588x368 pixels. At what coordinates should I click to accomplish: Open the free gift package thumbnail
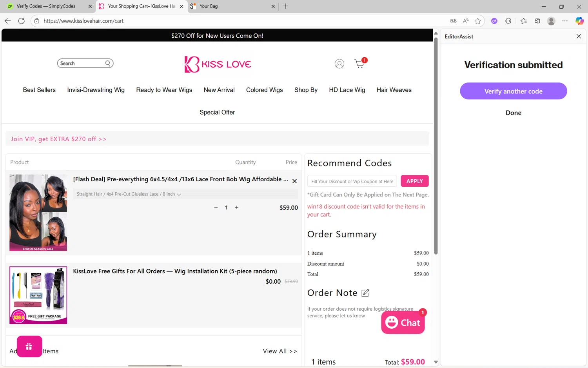38,295
